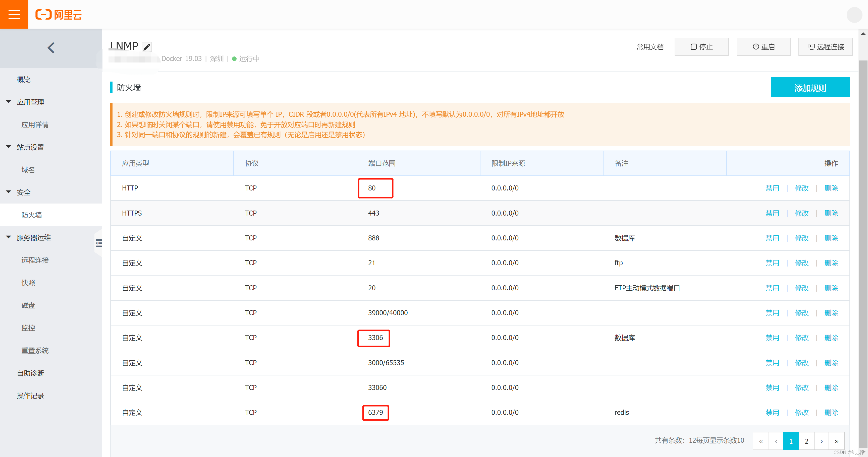Modify the HTTPS 443 rule

(802, 213)
